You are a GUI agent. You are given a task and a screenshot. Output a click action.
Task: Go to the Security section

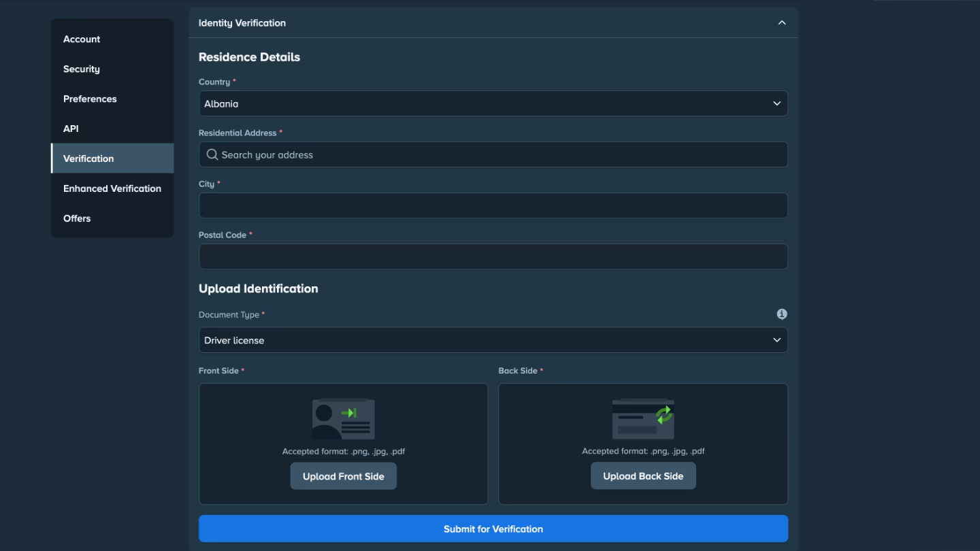(112, 69)
